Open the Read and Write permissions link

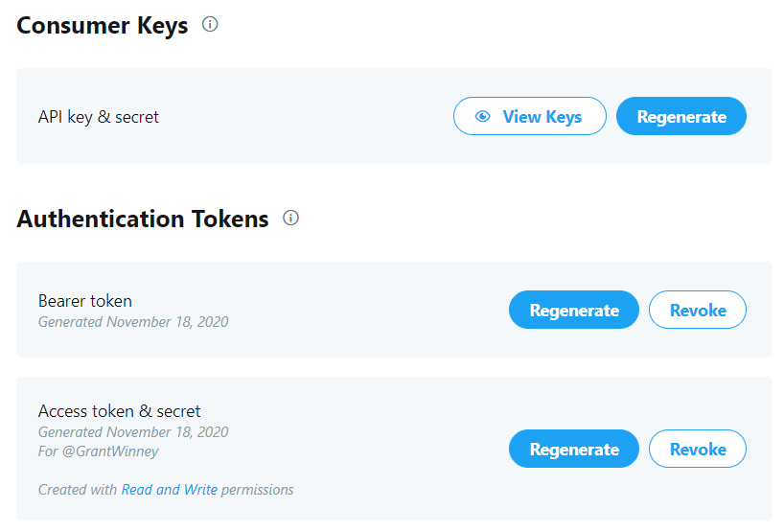pos(170,489)
